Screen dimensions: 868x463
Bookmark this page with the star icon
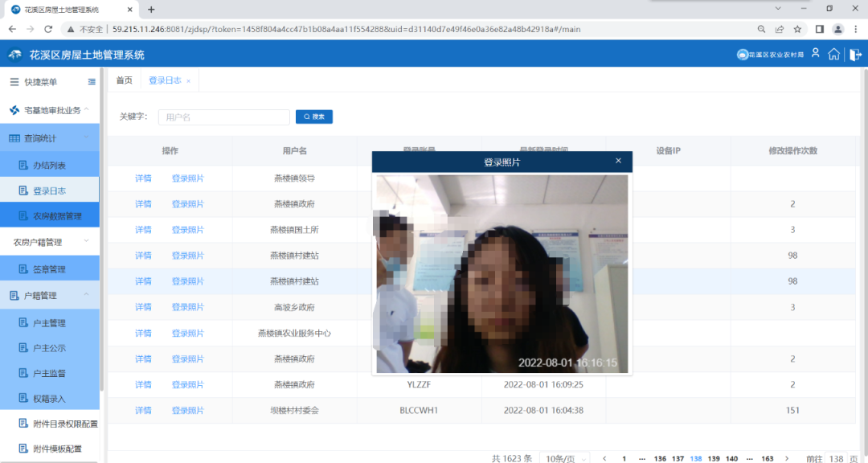(x=797, y=29)
